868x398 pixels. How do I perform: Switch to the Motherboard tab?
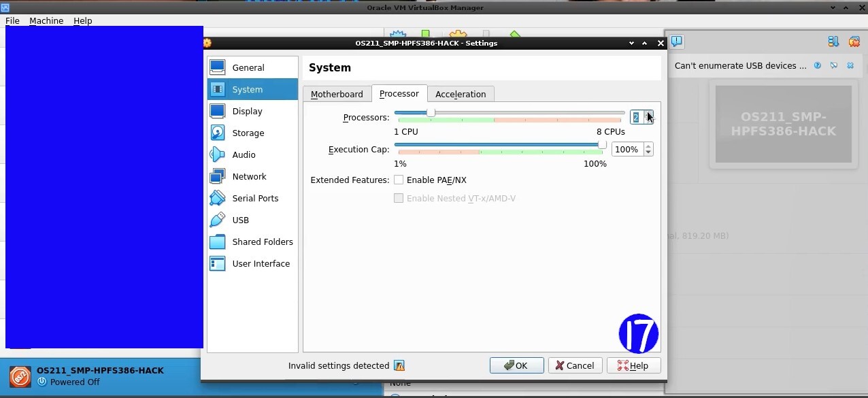click(x=337, y=94)
